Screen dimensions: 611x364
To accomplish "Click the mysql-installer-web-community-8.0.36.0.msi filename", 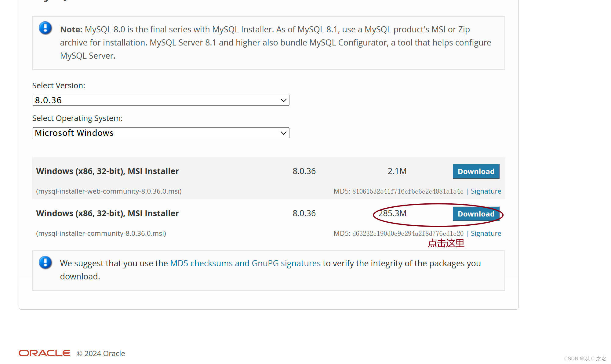I will (x=109, y=191).
